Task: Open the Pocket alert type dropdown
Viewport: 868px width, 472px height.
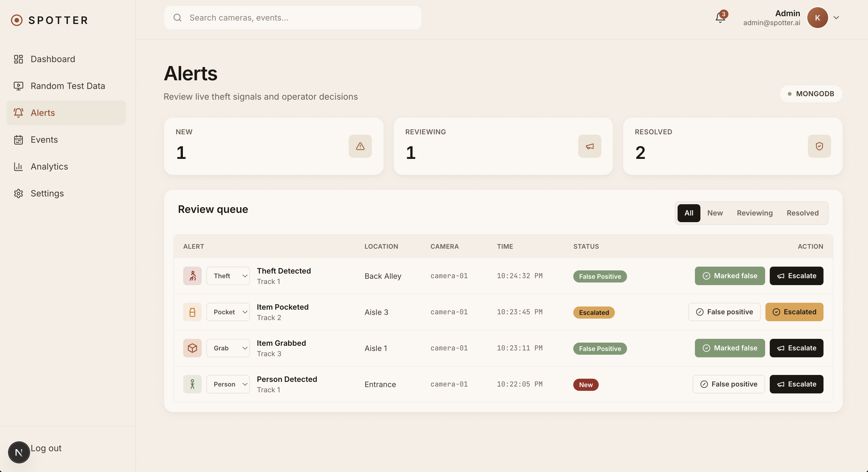Action: pyautogui.click(x=228, y=312)
